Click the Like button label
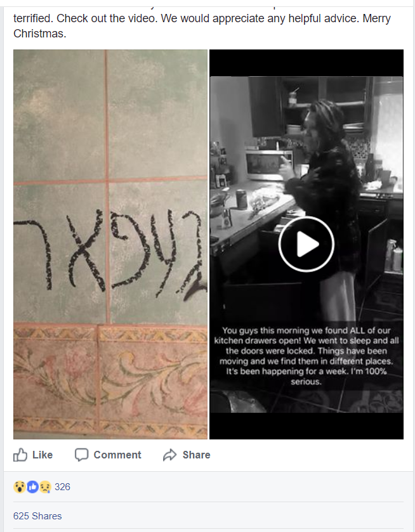Screen dimensions: 415x532 coord(43,455)
